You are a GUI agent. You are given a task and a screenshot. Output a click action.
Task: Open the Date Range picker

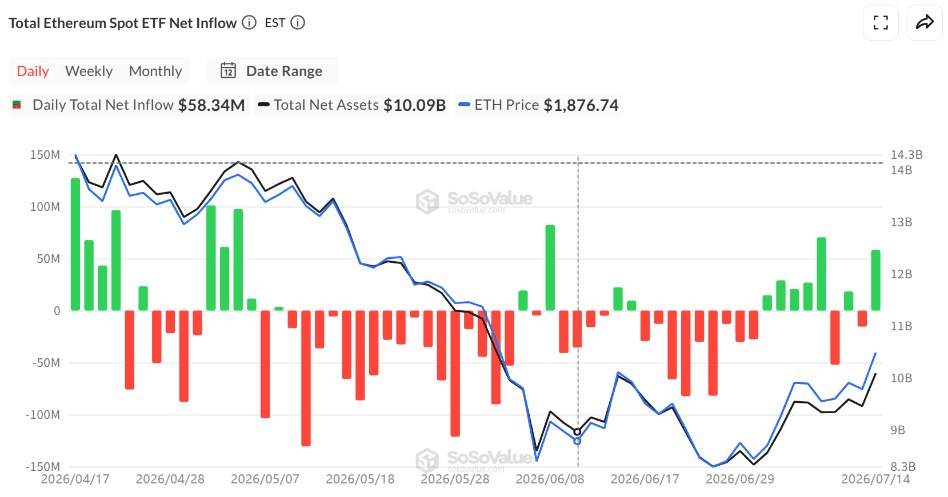pyautogui.click(x=272, y=71)
